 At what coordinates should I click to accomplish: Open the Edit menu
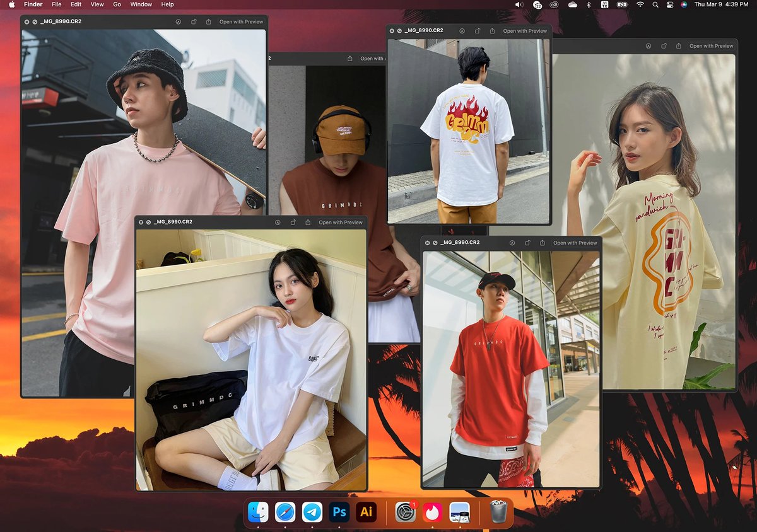click(x=76, y=4)
